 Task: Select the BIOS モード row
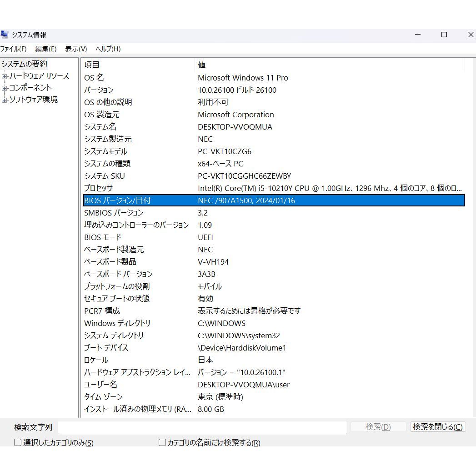pos(274,237)
